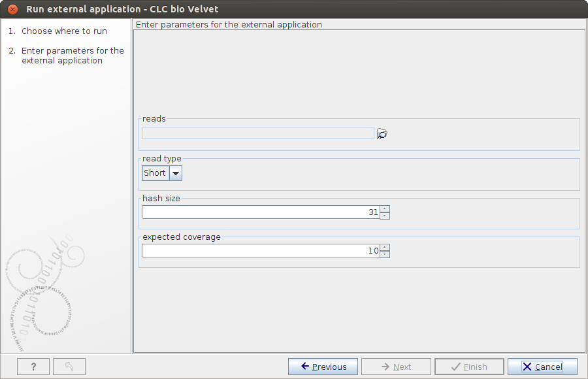Increment the hash size value
This screenshot has width=588, height=379.
(384, 208)
